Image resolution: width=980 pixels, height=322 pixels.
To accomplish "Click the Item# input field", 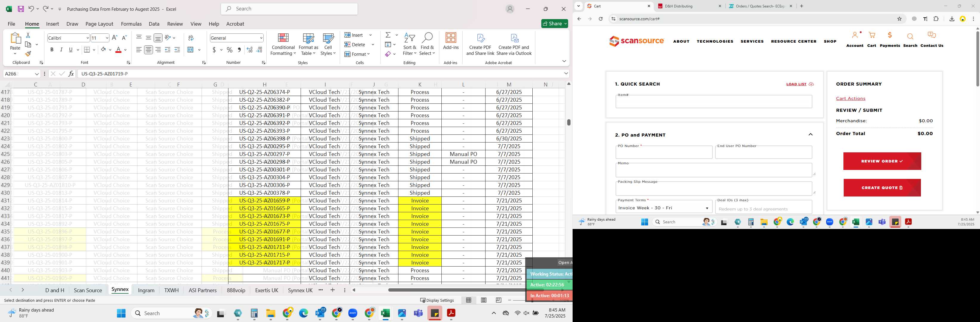I will [714, 101].
